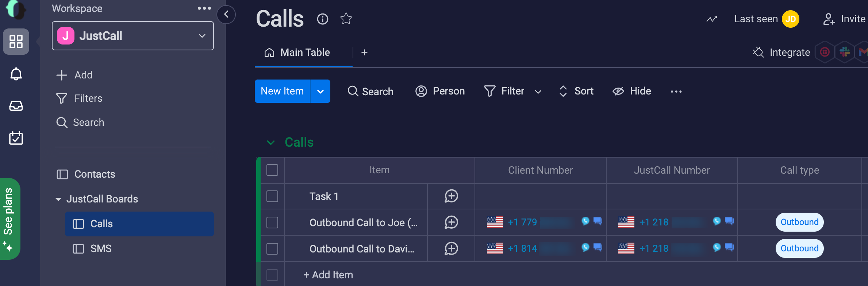Open the workspaces grid icon
Viewport: 868px width, 286px height.
coord(16,42)
